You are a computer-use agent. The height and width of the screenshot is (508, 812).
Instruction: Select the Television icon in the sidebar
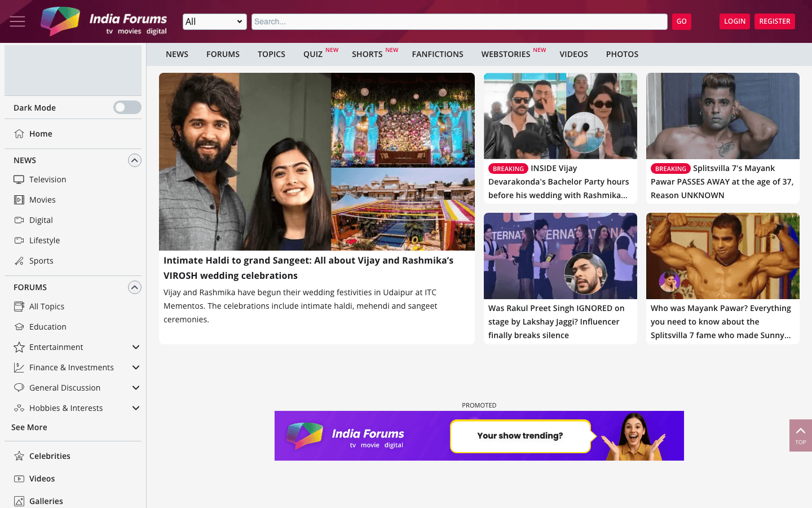pos(19,179)
